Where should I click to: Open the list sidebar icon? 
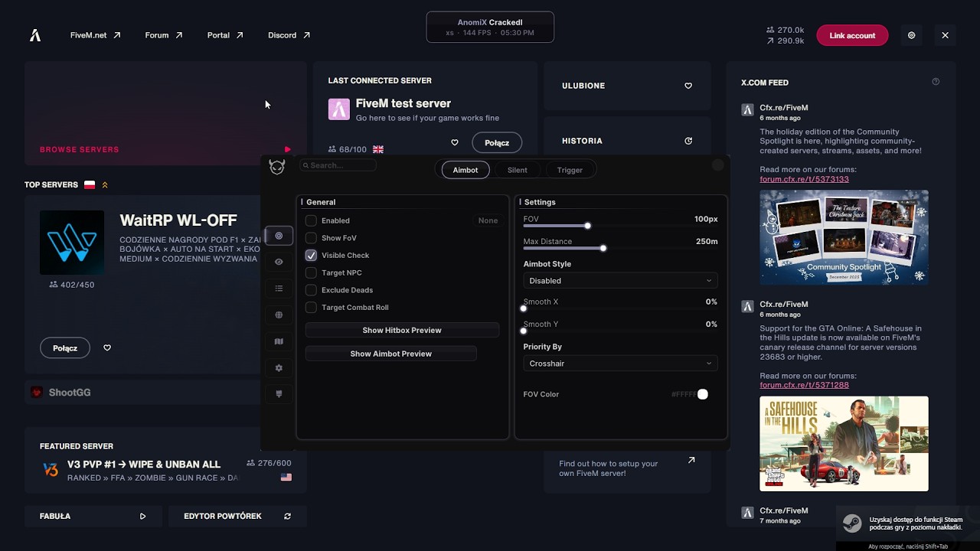[279, 289]
